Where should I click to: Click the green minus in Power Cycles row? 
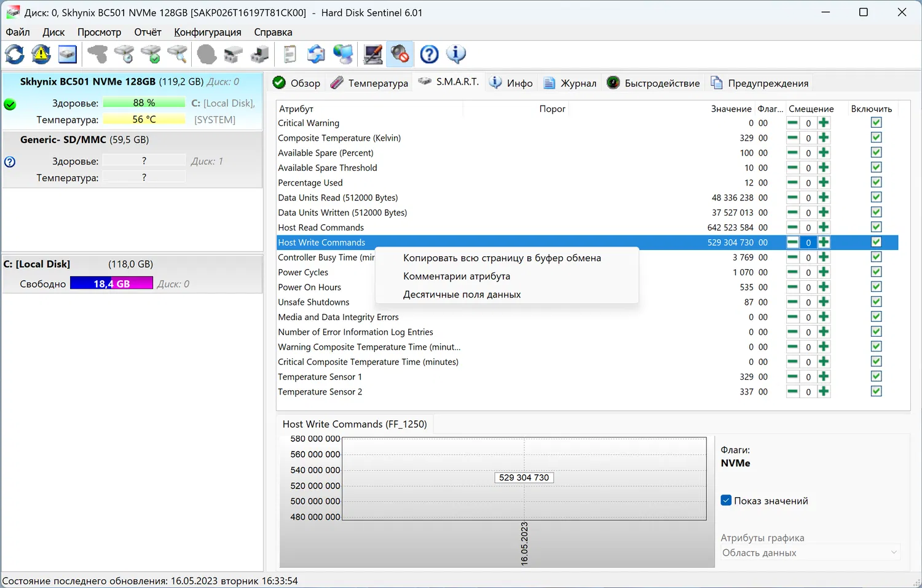793,272
